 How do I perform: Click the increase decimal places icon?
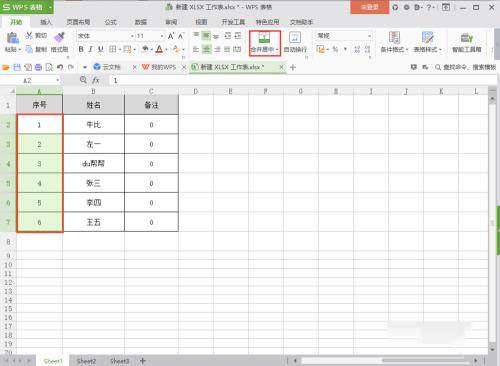357,49
